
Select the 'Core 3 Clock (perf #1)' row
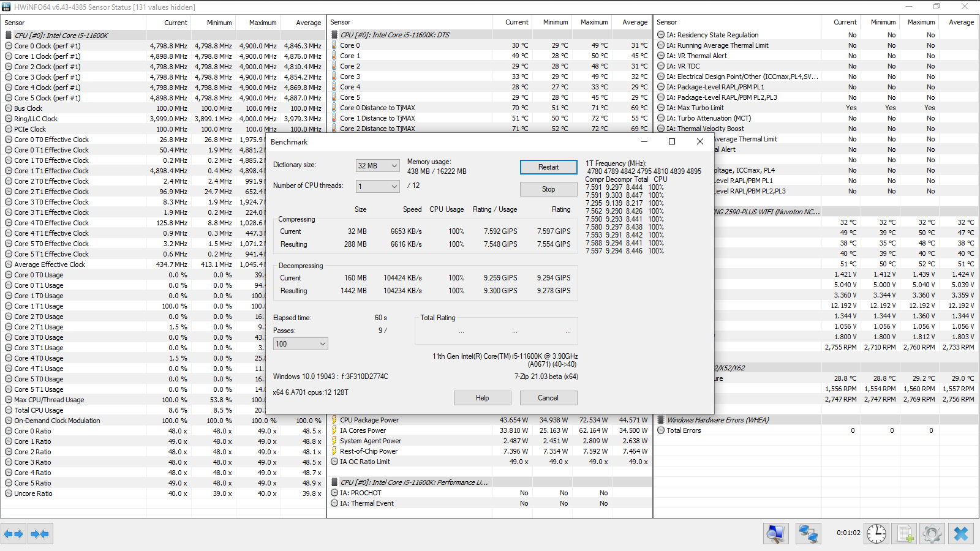163,77
